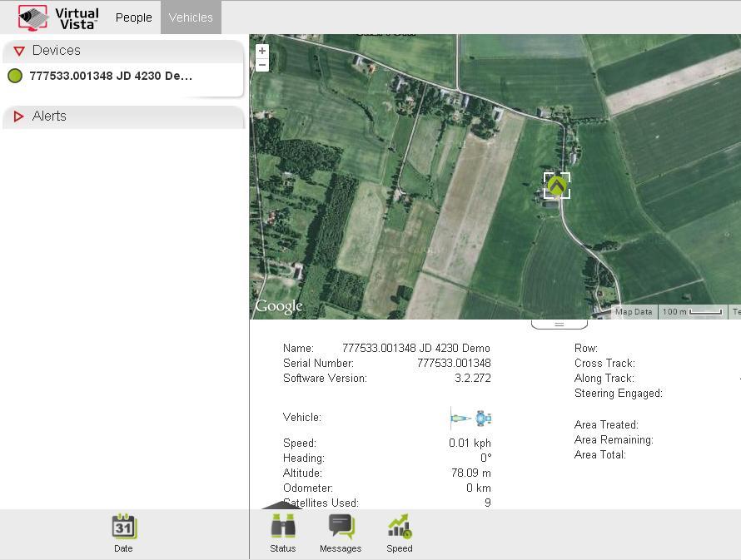Click the sprayer vehicle image in details
741x560 pixels.
(x=471, y=418)
